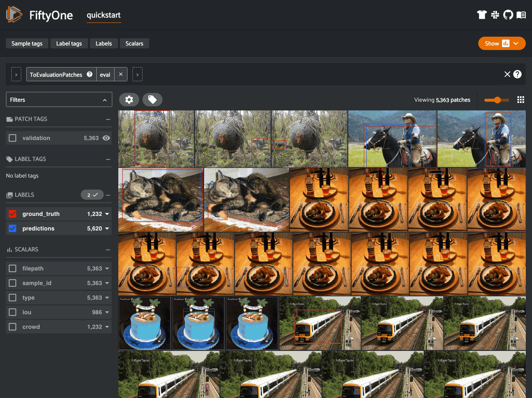Click the eval parameter field
Screen dimensions: 532x398
click(105, 74)
